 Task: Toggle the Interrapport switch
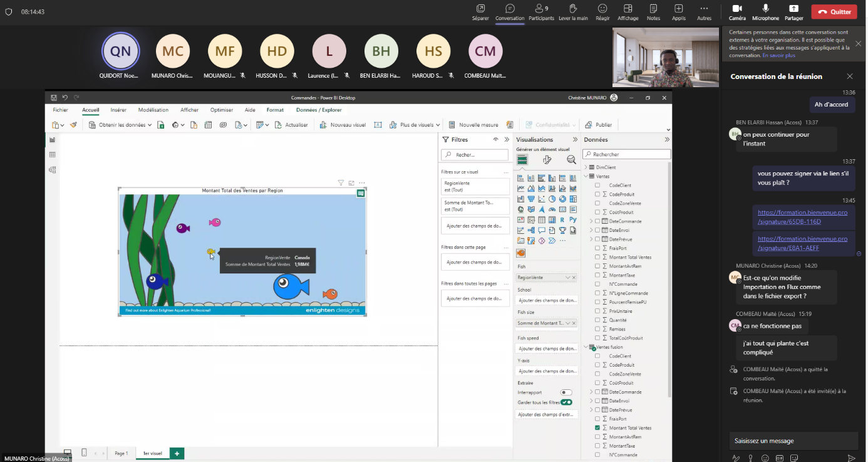coord(566,392)
